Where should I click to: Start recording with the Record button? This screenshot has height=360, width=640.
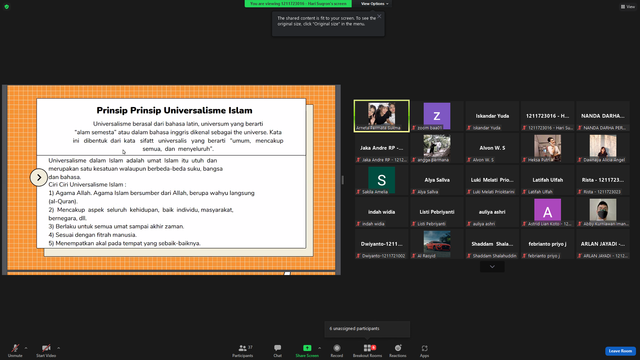click(337, 350)
